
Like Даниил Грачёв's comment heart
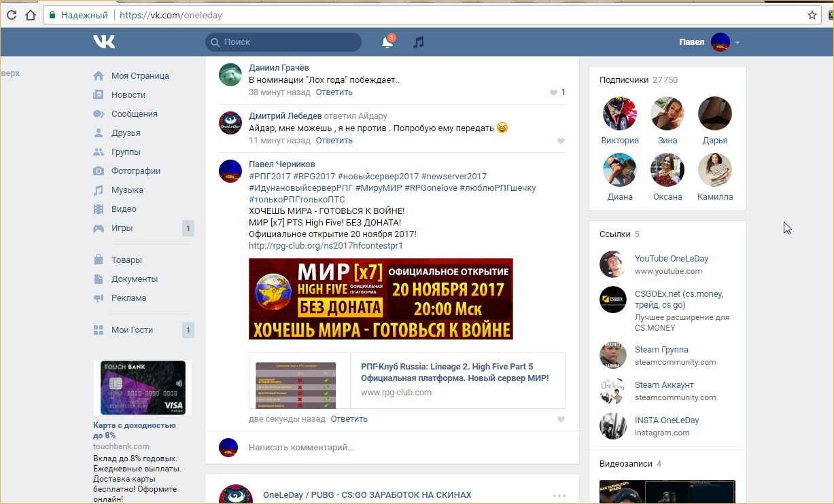point(553,92)
